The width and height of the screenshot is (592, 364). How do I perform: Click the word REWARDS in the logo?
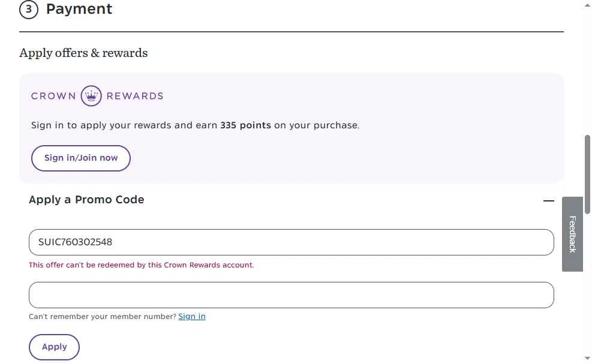pyautogui.click(x=134, y=96)
